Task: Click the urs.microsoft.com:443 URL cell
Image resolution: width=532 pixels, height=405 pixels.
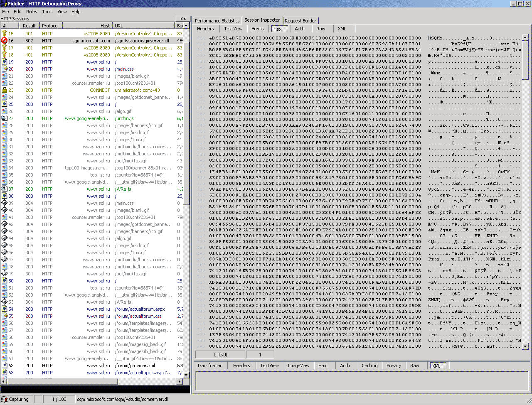Action: (x=138, y=90)
